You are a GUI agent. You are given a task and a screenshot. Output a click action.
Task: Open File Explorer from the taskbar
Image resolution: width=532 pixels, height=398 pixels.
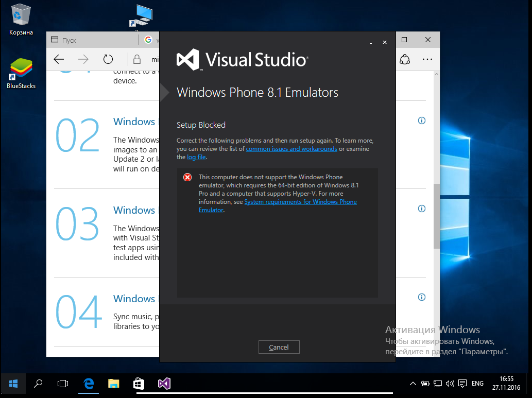point(114,384)
